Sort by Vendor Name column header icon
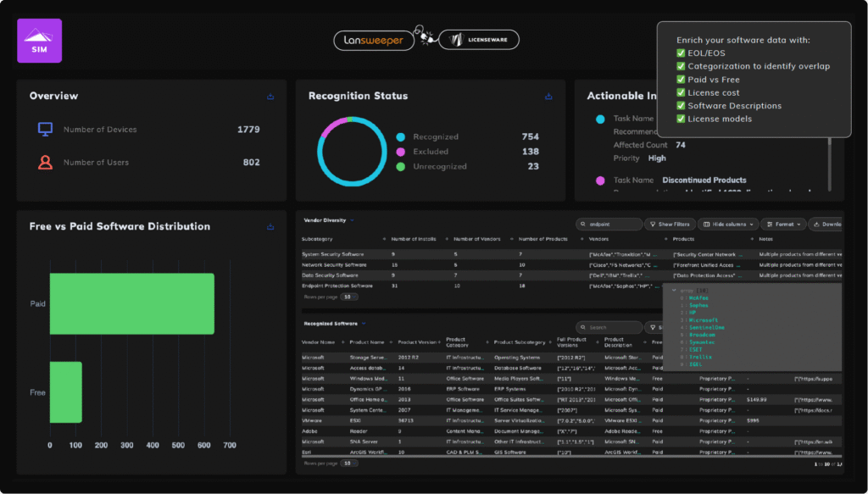Image resolution: width=868 pixels, height=494 pixels. click(x=342, y=342)
